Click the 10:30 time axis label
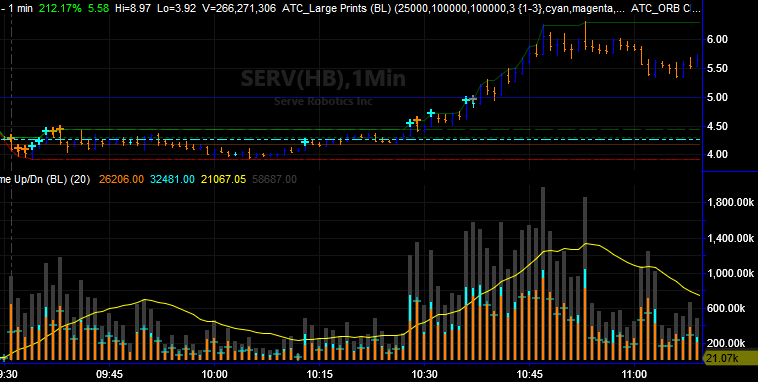The image size is (758, 382). [x=424, y=374]
